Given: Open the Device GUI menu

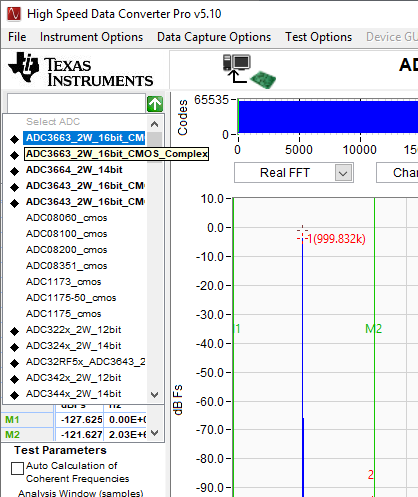Looking at the screenshot, I should [392, 37].
